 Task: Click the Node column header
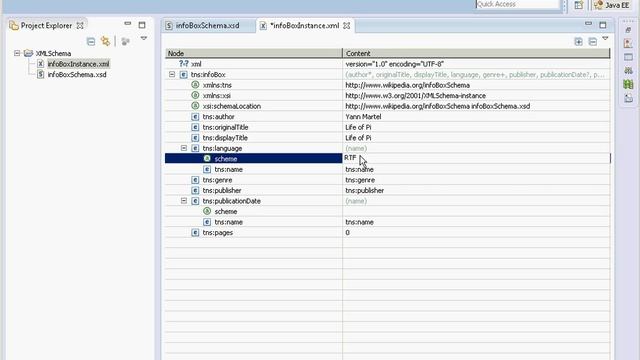point(253,53)
